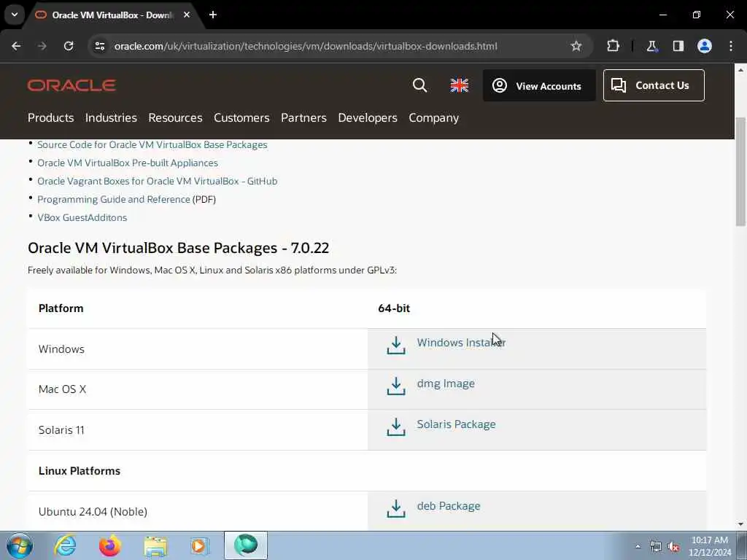This screenshot has height=560, width=747.
Task: Close the Oracle VM VirtualBox tab
Action: (187, 15)
